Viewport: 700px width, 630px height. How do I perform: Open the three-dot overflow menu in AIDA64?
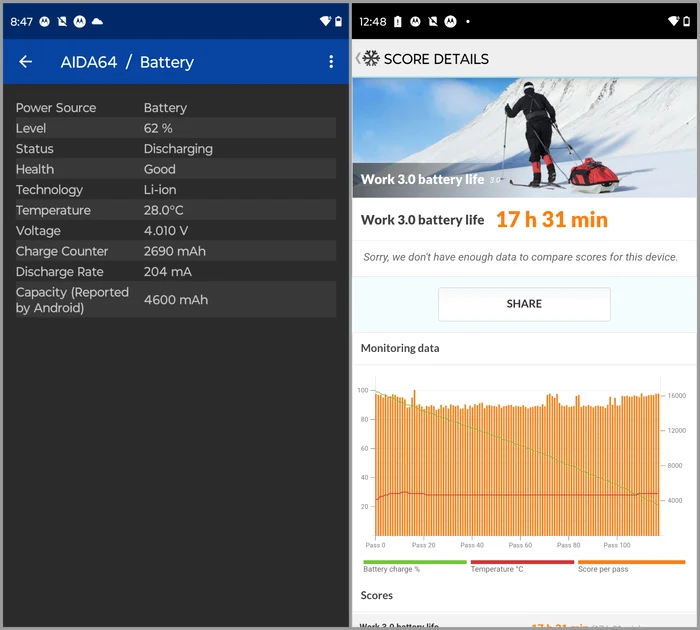click(x=331, y=62)
